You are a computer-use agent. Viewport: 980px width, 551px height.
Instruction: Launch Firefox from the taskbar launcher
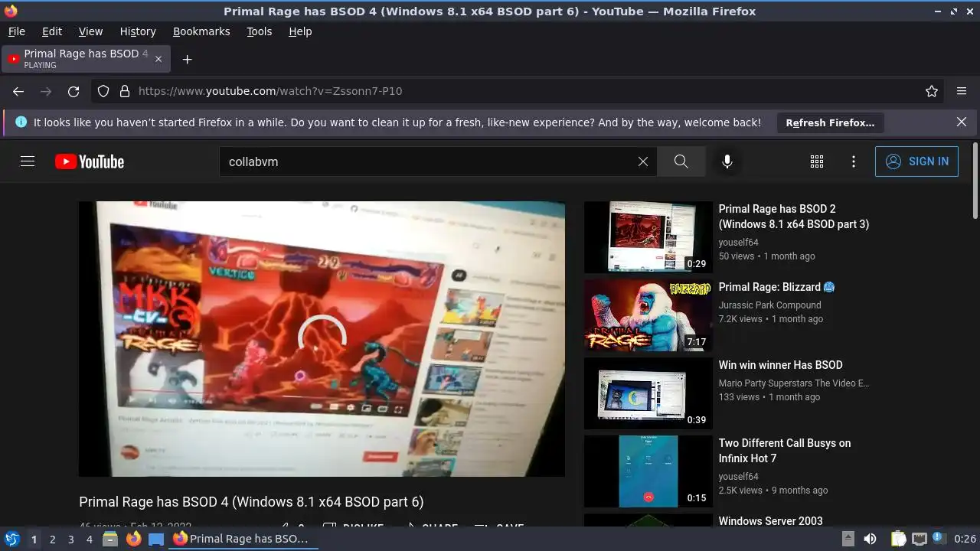point(133,539)
